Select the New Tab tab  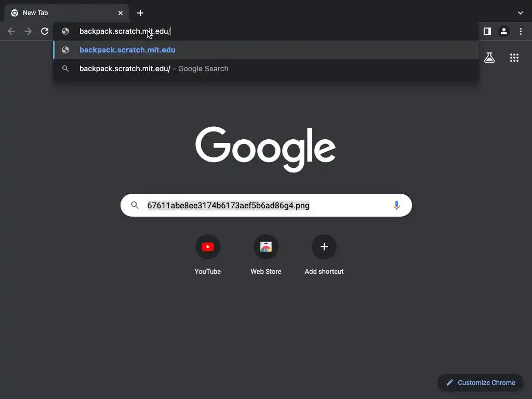66,13
